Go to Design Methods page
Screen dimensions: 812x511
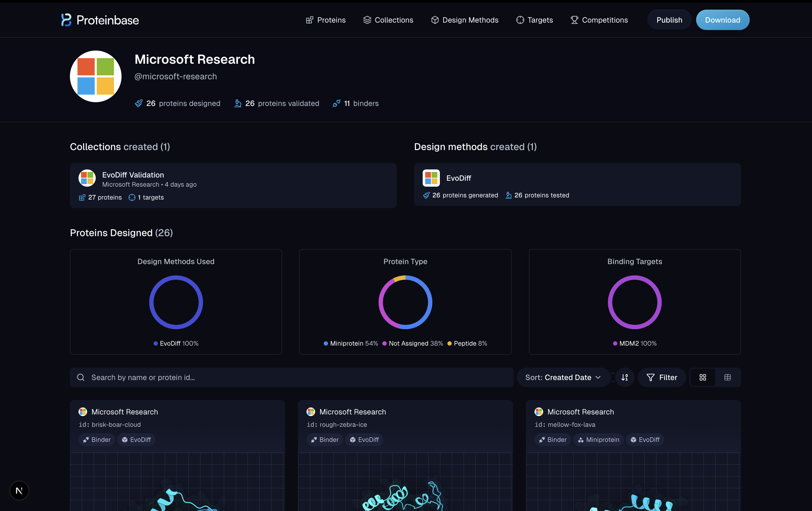coord(465,20)
